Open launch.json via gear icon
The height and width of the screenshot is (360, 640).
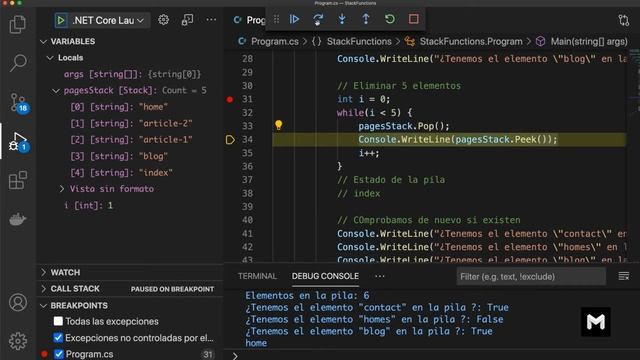[x=163, y=20]
